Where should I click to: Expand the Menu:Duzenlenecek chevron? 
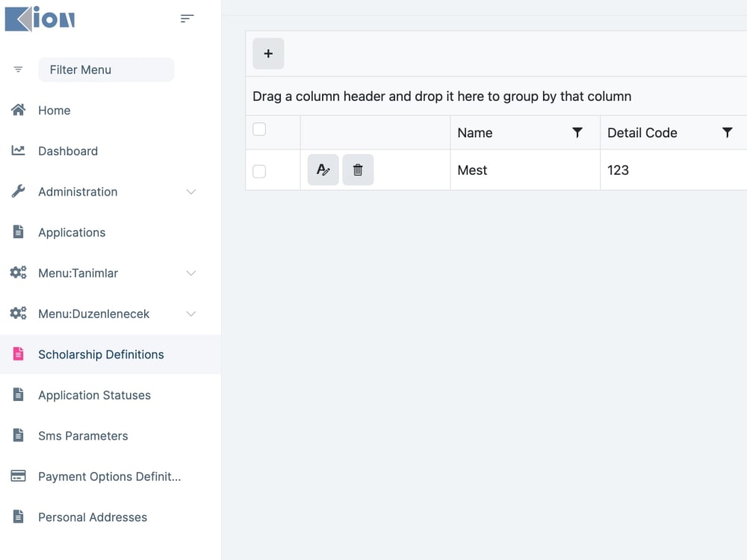[x=191, y=314]
